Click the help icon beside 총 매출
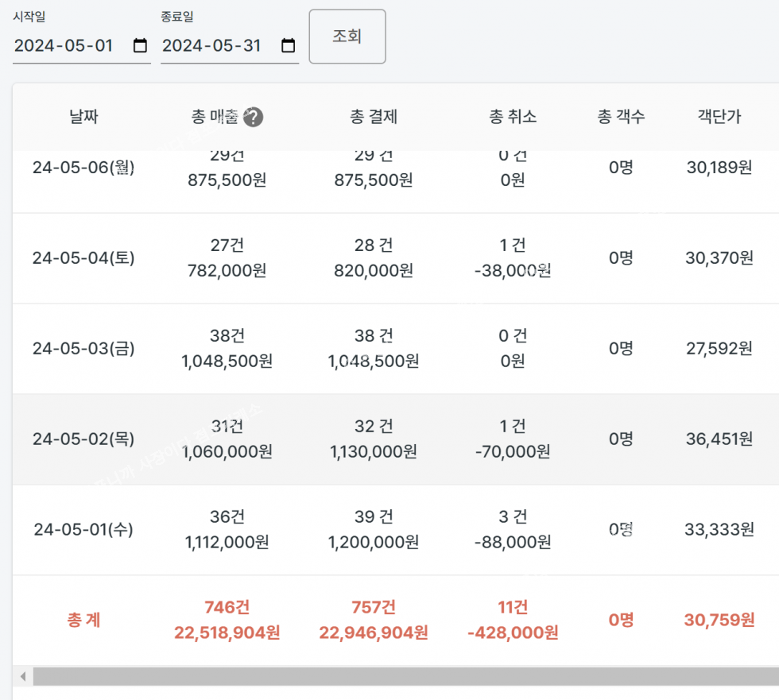The height and width of the screenshot is (700, 779). pos(253,118)
